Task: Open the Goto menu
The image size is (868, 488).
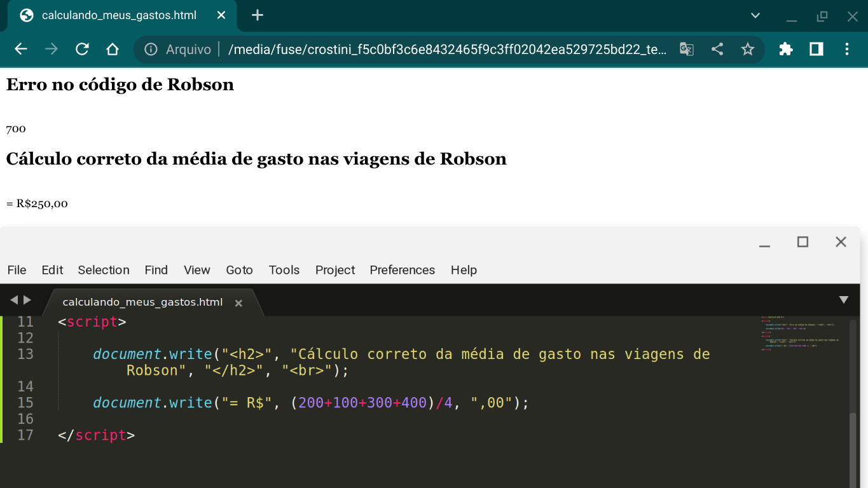Action: click(x=240, y=270)
